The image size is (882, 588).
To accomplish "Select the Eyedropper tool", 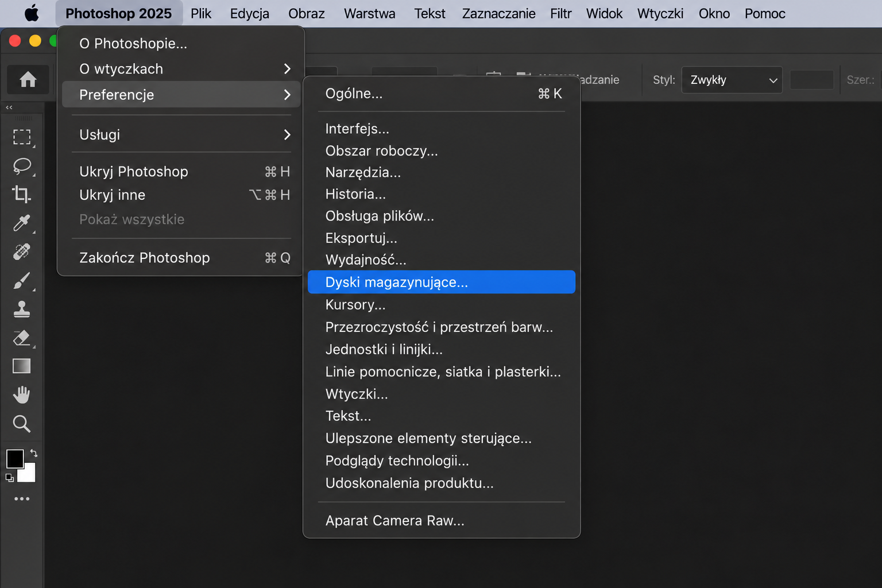I will point(22,223).
